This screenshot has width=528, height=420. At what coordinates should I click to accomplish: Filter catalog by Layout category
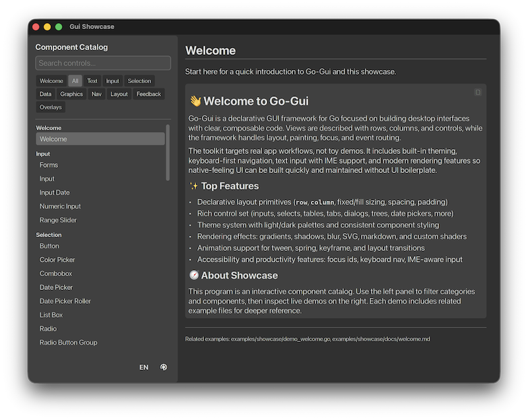pos(119,94)
